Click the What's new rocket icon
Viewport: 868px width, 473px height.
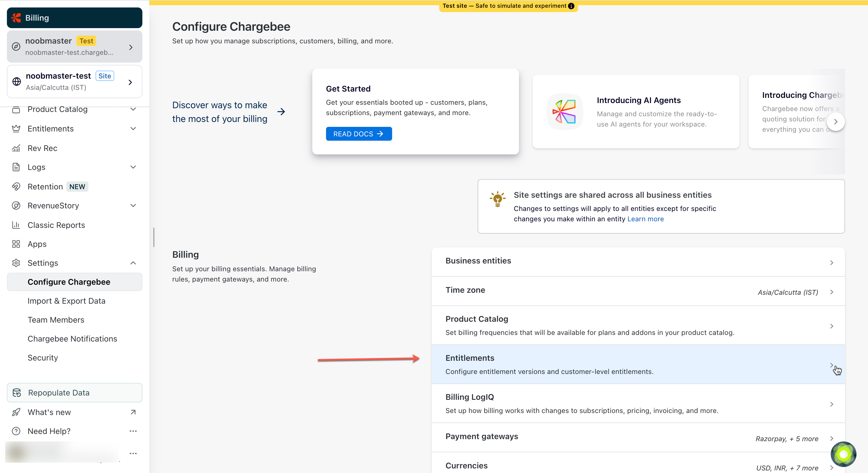[16, 412]
